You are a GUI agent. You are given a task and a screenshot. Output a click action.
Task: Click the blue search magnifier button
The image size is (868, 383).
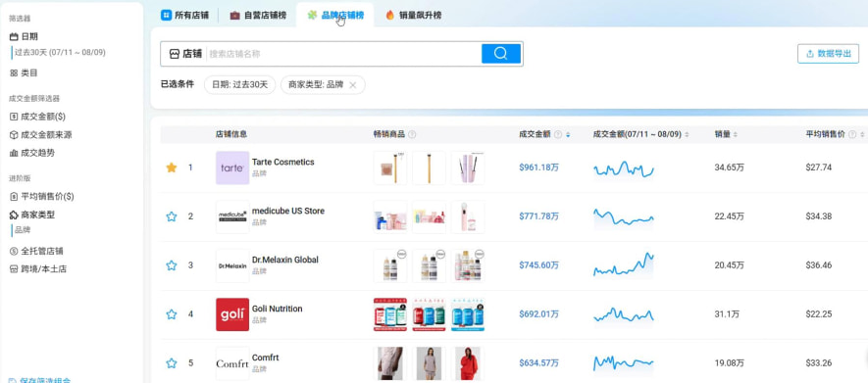501,54
